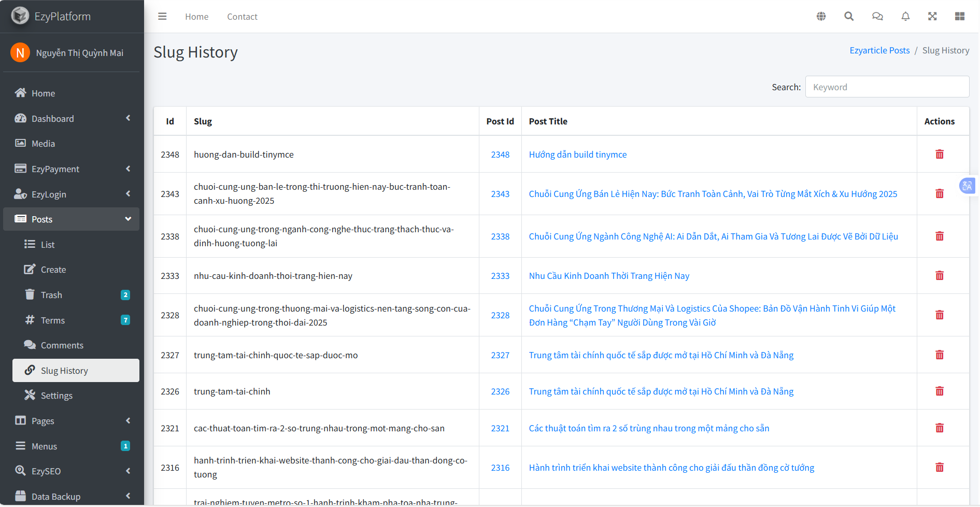Delete slug huong-dan-build-tinymce via trash icon
The width and height of the screenshot is (980, 507).
coord(940,154)
